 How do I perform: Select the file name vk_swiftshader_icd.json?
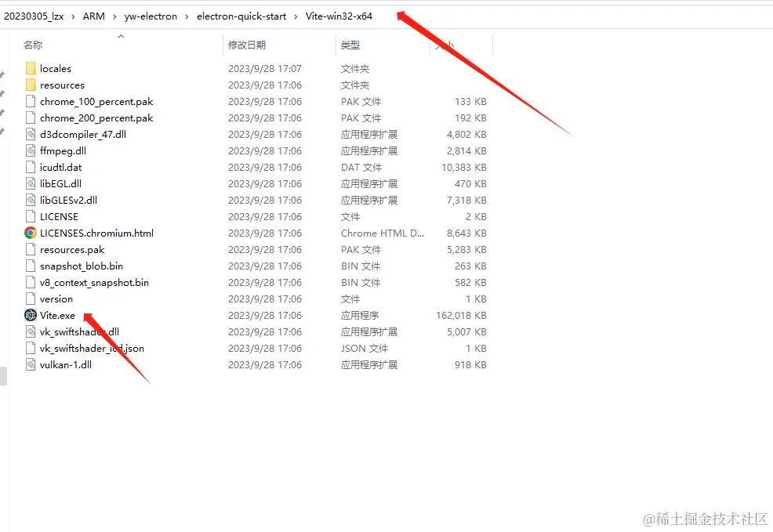click(x=93, y=348)
